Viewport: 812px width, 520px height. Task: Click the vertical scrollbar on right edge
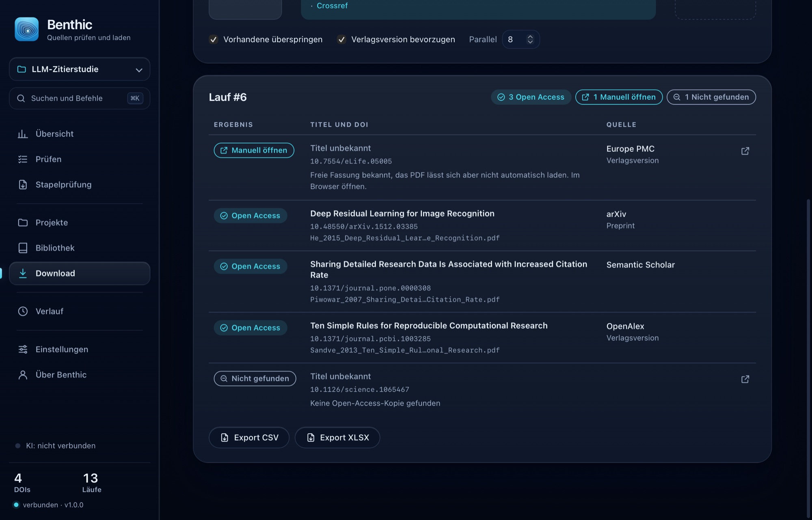click(x=808, y=357)
